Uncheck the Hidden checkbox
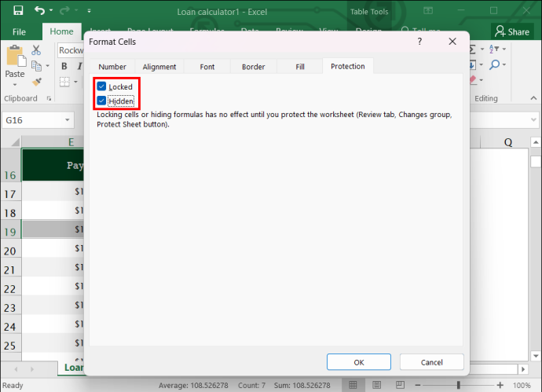The width and height of the screenshot is (542, 392). pos(101,101)
